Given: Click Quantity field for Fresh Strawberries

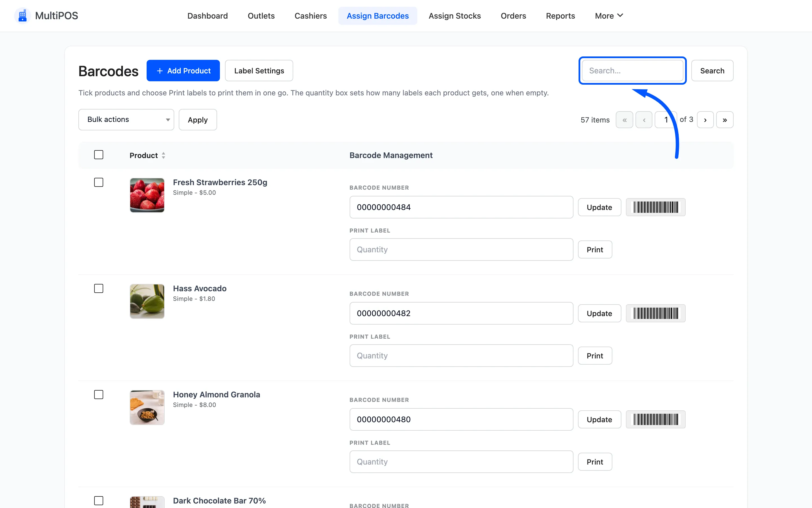Looking at the screenshot, I should [461, 250].
